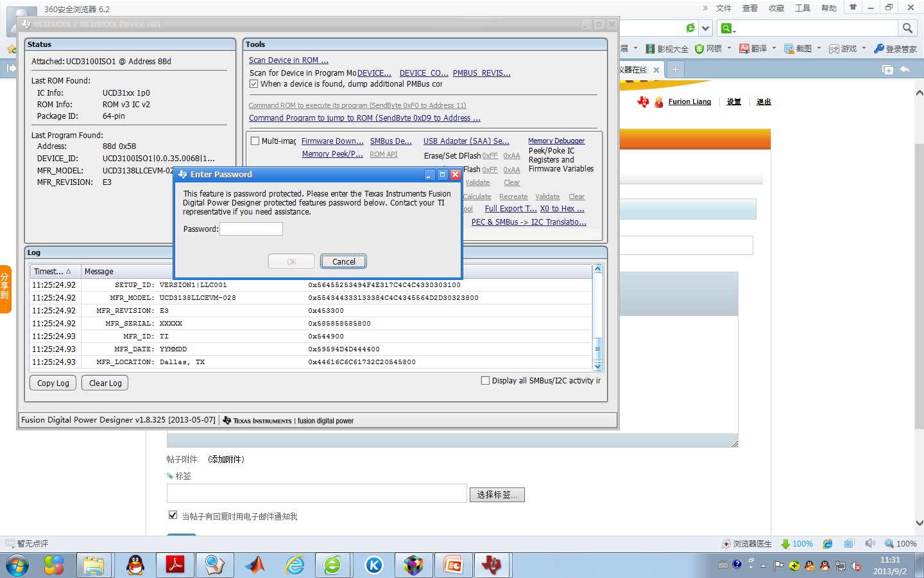This screenshot has height=578, width=924.
Task: Toggle the Multi-image checkbox in Tools
Action: tap(255, 141)
